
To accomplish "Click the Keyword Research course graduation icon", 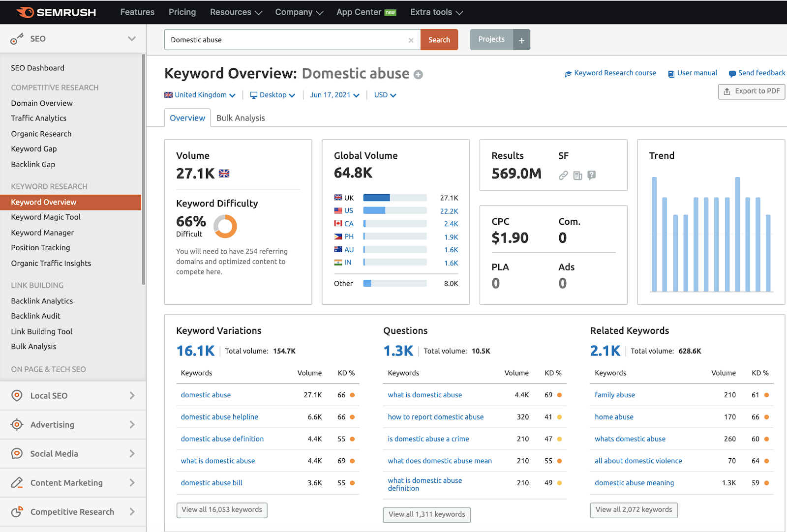I will pyautogui.click(x=568, y=74).
